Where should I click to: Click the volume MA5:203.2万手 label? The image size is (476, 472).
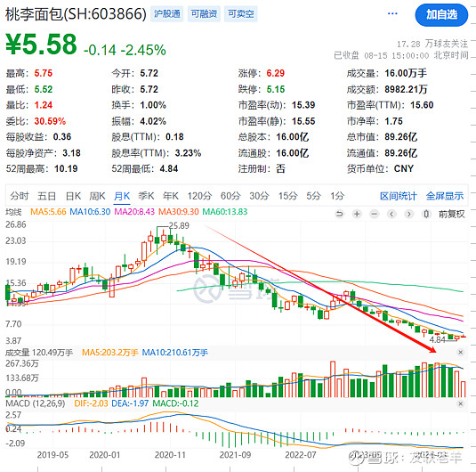point(110,353)
